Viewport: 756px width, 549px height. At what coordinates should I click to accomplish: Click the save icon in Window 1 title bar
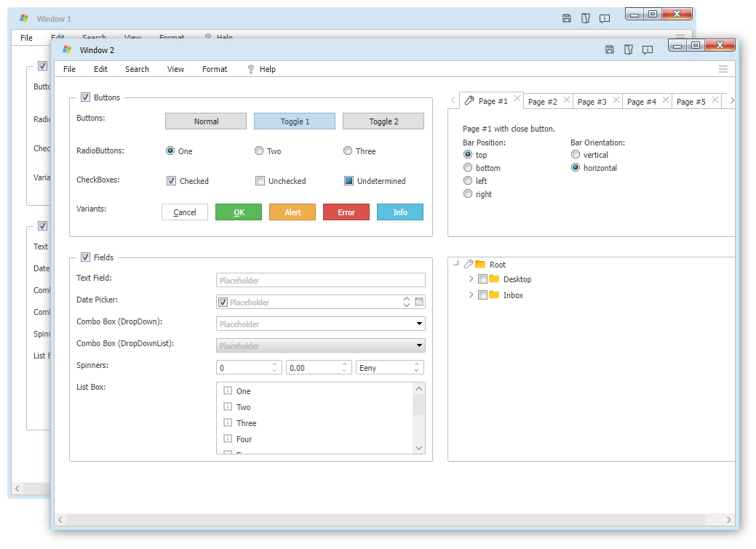pyautogui.click(x=567, y=18)
